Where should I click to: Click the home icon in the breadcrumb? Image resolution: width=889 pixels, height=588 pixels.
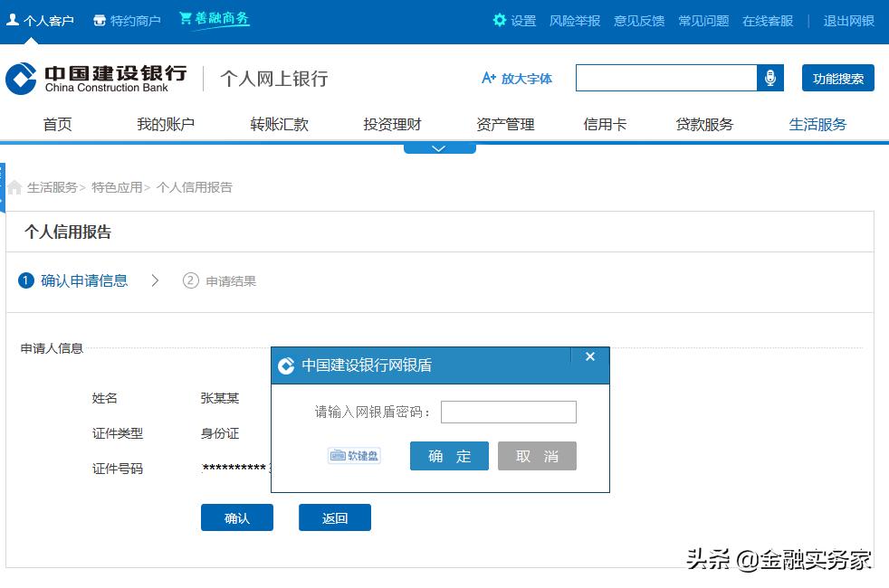[14, 186]
